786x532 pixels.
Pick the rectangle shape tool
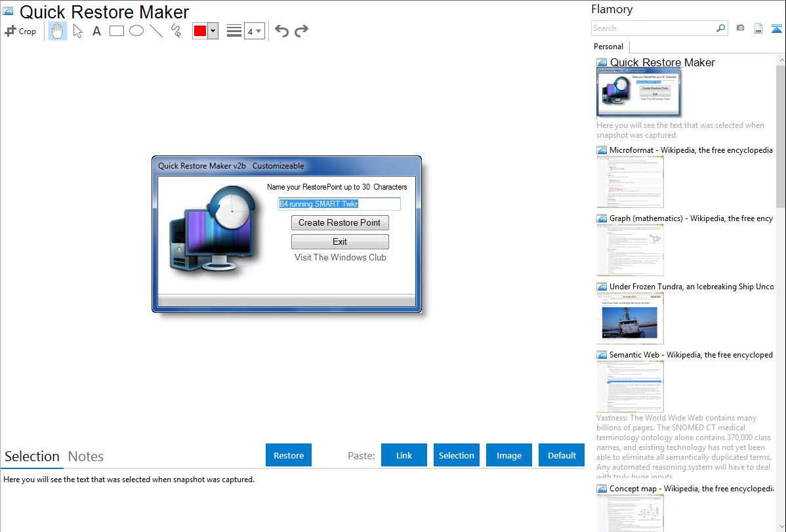117,31
